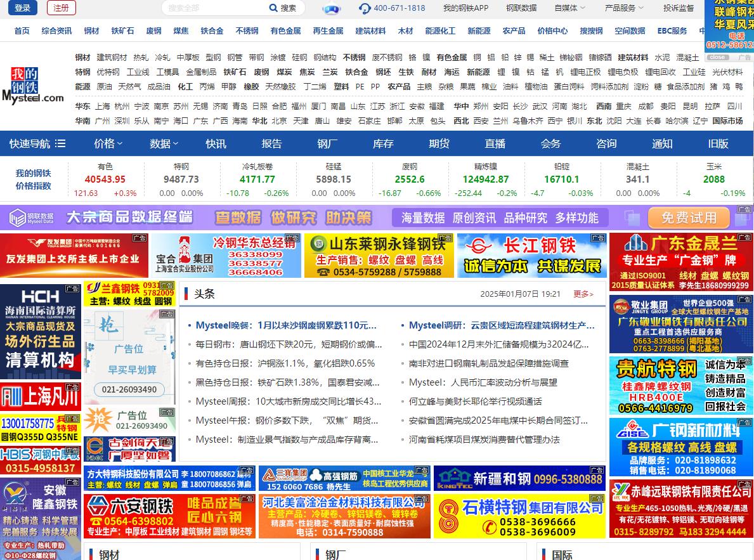Go to 首页 in the top menu

[22, 31]
